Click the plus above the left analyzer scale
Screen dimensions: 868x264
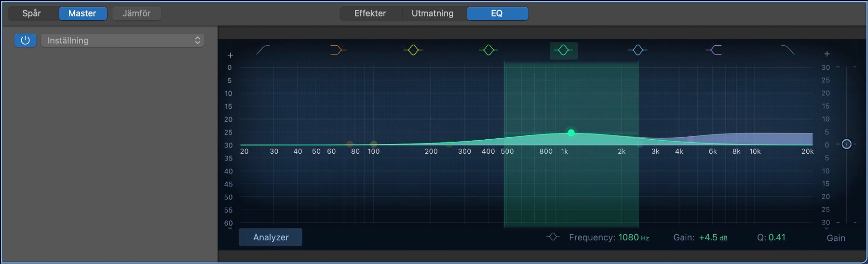231,55
